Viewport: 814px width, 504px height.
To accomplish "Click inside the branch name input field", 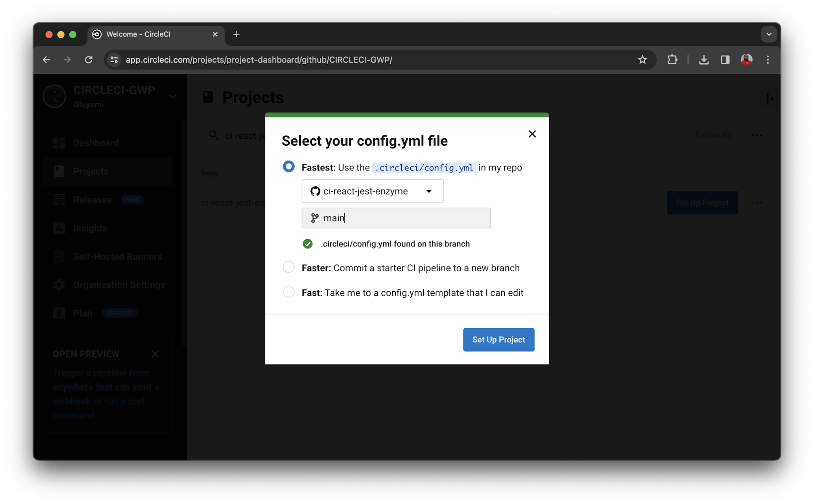I will [x=387, y=218].
